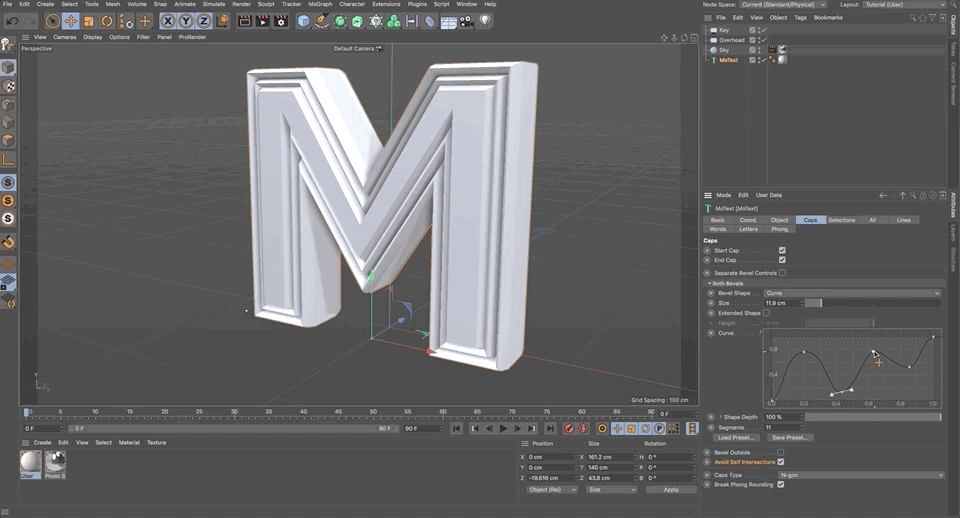
Task: Uncheck the End Cap checkbox
Action: [x=782, y=260]
